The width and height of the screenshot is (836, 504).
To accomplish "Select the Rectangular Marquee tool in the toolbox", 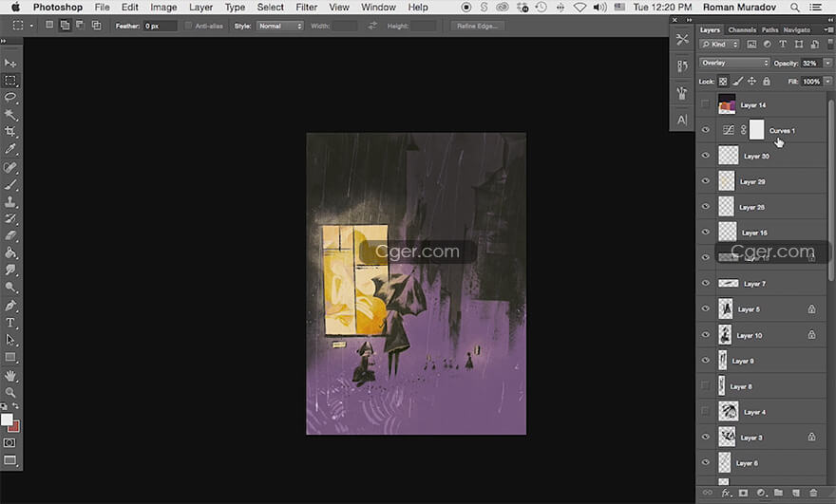I will point(10,81).
